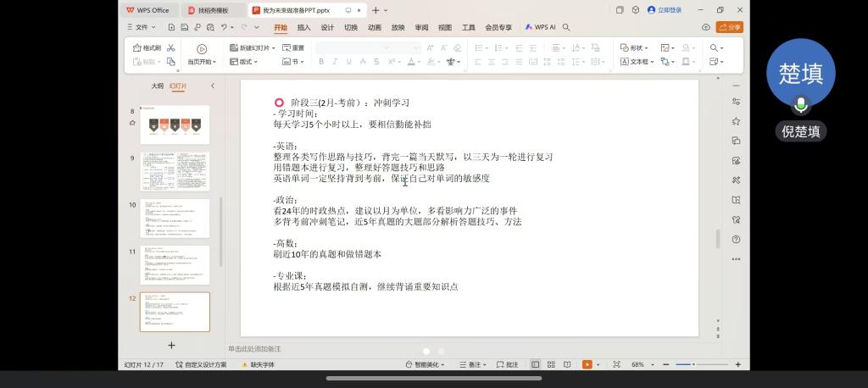Click the Arrange objects icon in ribbon

(x=668, y=62)
